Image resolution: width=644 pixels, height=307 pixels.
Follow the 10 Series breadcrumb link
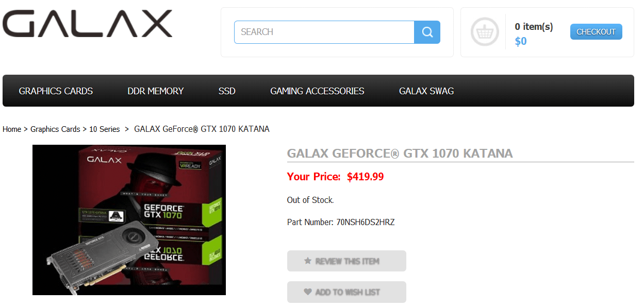click(105, 129)
